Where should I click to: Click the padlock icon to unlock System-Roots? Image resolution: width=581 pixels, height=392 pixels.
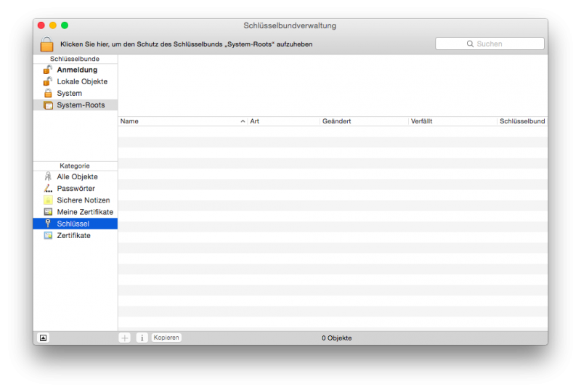(x=46, y=44)
